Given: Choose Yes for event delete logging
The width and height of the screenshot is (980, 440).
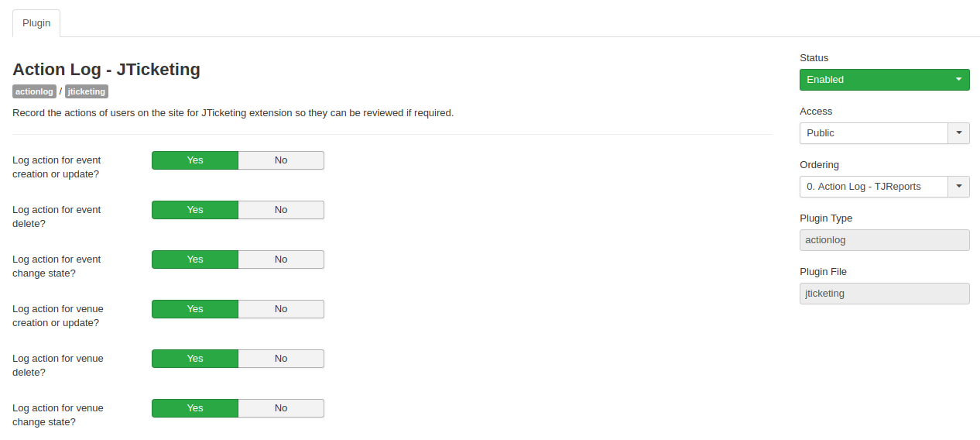Looking at the screenshot, I should pos(195,210).
